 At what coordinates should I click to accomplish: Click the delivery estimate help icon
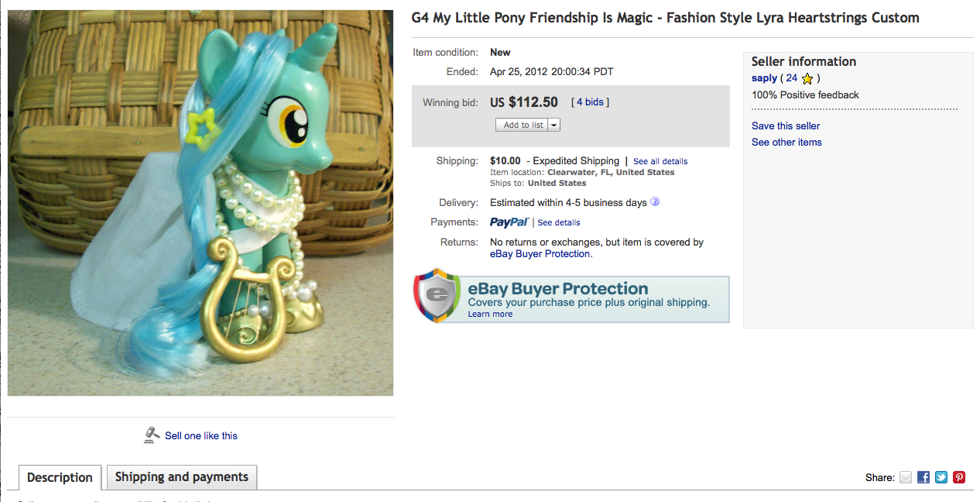(655, 202)
